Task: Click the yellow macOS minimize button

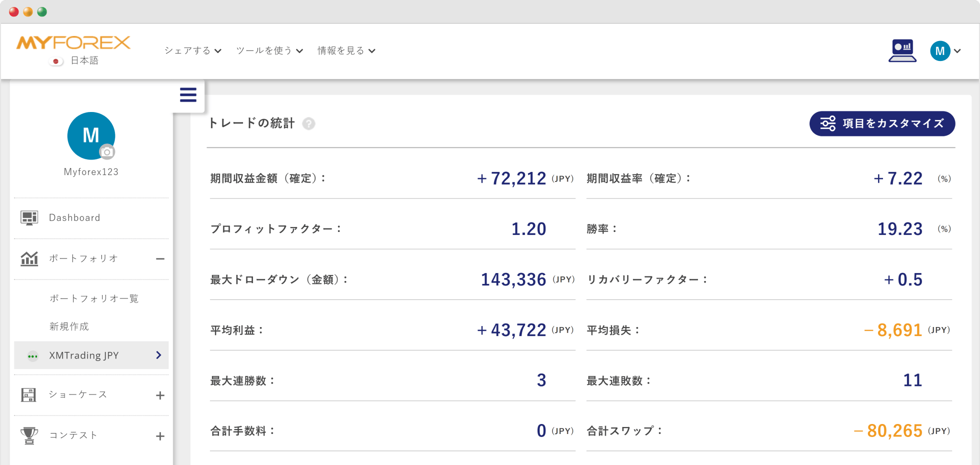Action: (28, 11)
